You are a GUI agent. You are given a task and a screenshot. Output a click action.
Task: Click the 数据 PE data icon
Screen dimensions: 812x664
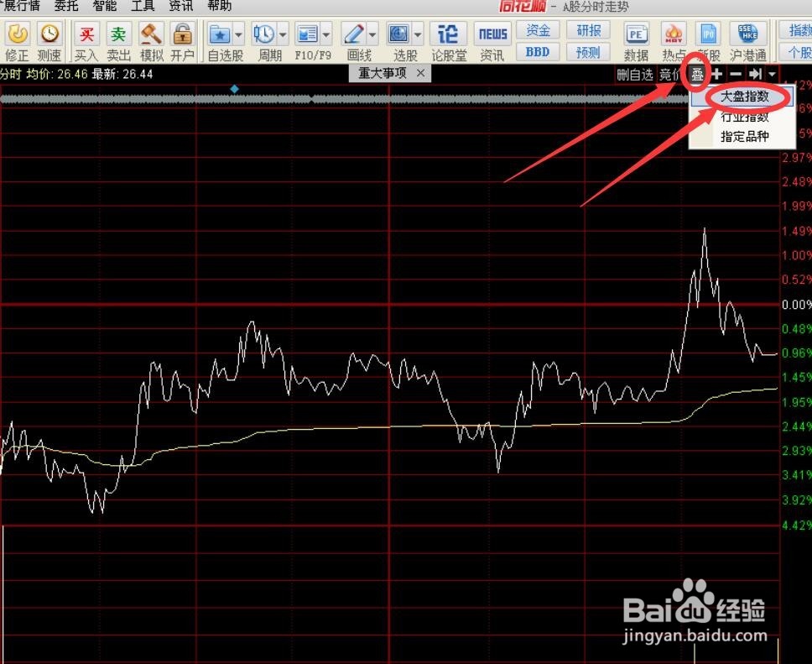636,34
